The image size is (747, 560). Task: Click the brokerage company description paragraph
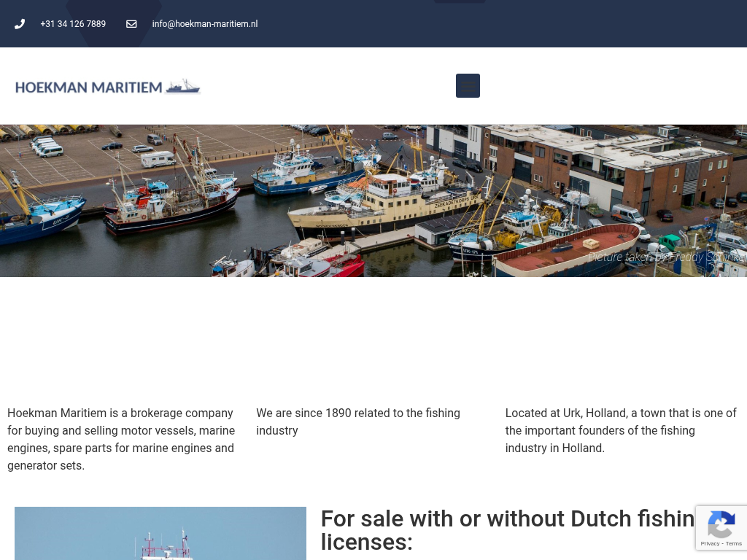pos(122,439)
